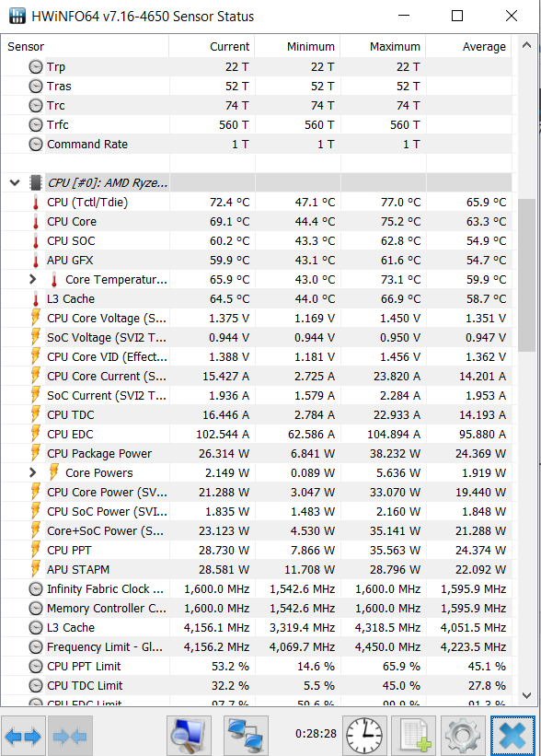Click the shrink columns arrows icon
This screenshot has width=541, height=756.
click(70, 736)
